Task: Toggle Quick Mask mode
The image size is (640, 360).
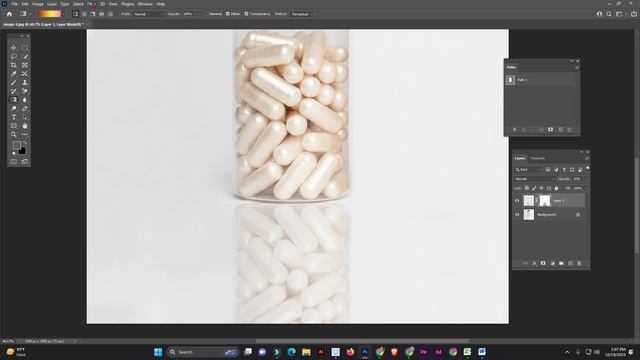Action: (13, 162)
